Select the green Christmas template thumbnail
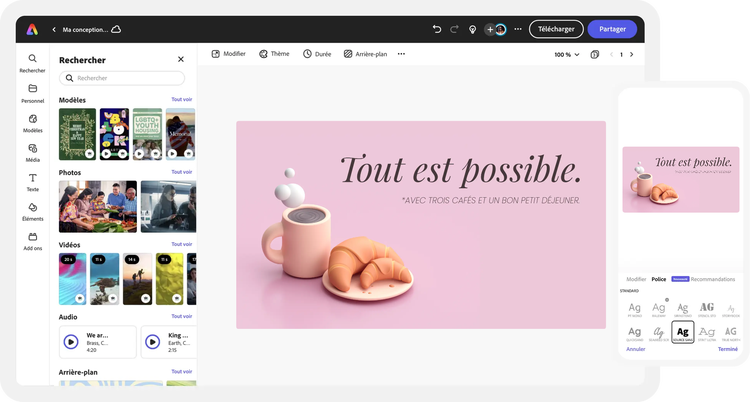Image resolution: width=750 pixels, height=402 pixels. tap(77, 134)
